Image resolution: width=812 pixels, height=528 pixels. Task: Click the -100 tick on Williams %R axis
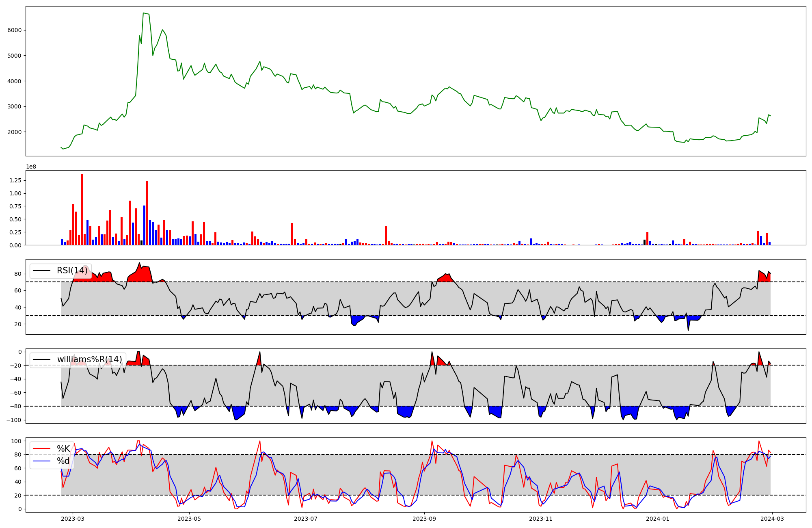13,420
